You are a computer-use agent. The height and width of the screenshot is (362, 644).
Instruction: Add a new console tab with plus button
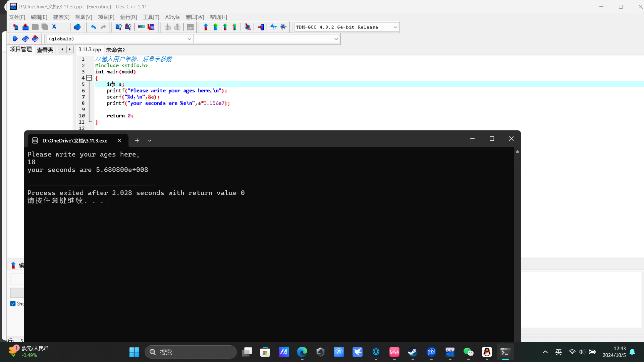(x=137, y=140)
